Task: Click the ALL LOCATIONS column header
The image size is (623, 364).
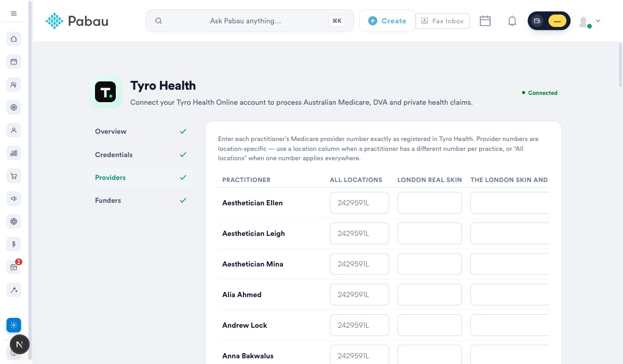Action: 356,180
